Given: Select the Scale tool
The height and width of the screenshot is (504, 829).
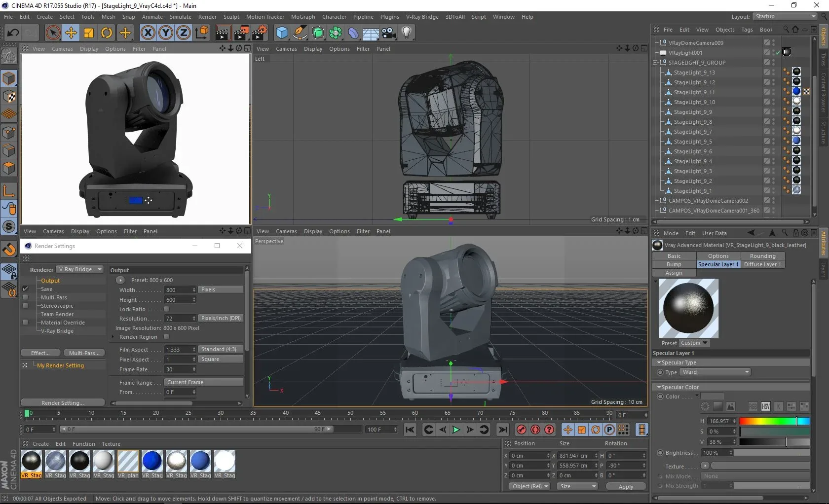Looking at the screenshot, I should (x=89, y=33).
